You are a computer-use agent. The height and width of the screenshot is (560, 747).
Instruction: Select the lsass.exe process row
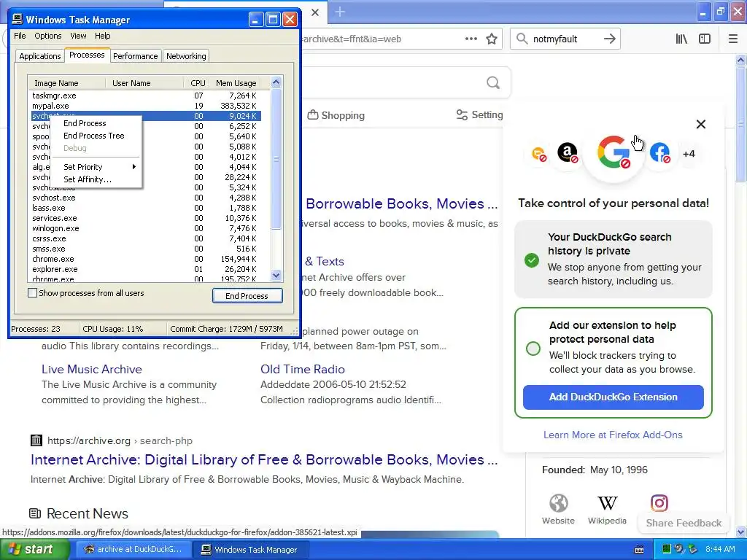click(144, 208)
